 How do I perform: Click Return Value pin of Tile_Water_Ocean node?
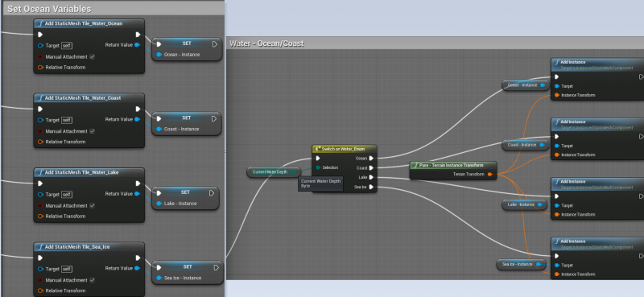click(x=137, y=45)
